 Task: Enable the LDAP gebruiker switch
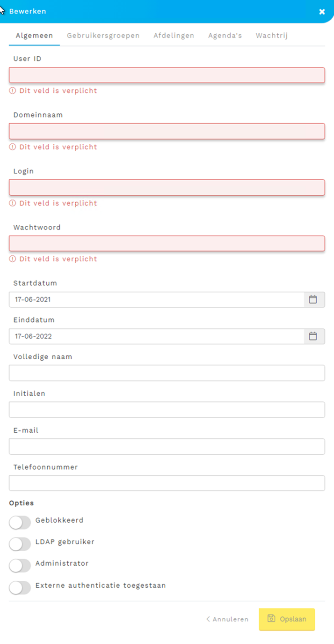(x=20, y=544)
